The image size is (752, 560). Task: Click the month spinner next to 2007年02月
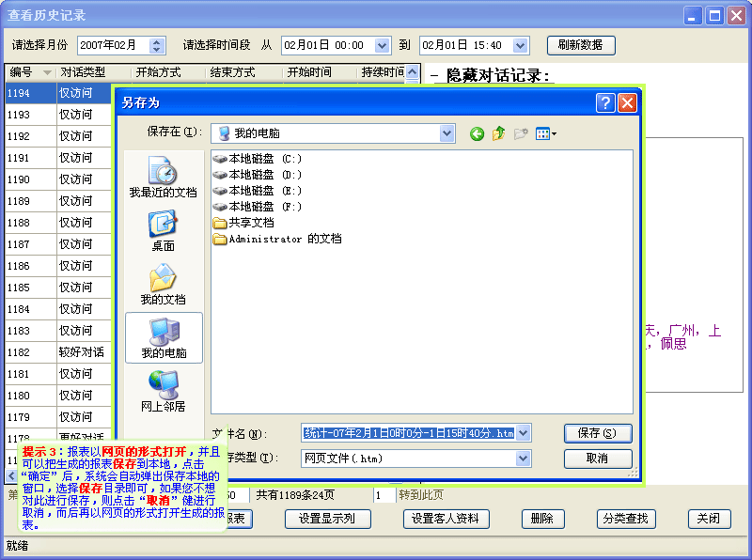tap(157, 45)
